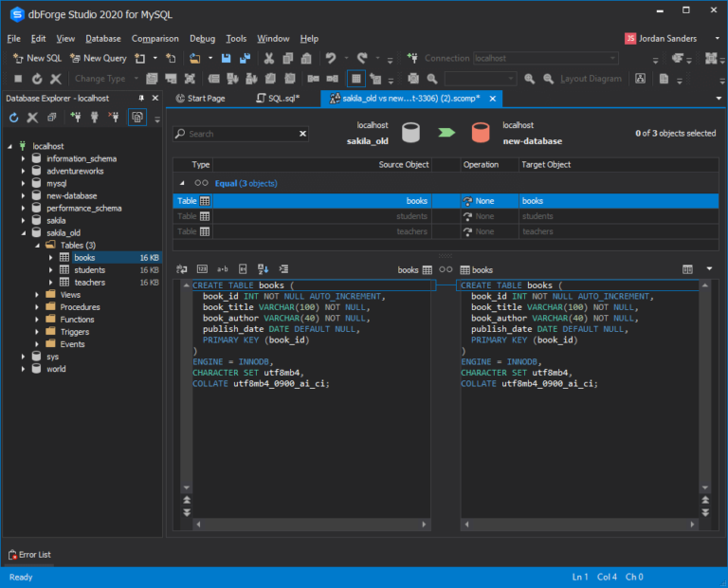
Task: Open the Change Type dropdown
Action: (x=136, y=79)
